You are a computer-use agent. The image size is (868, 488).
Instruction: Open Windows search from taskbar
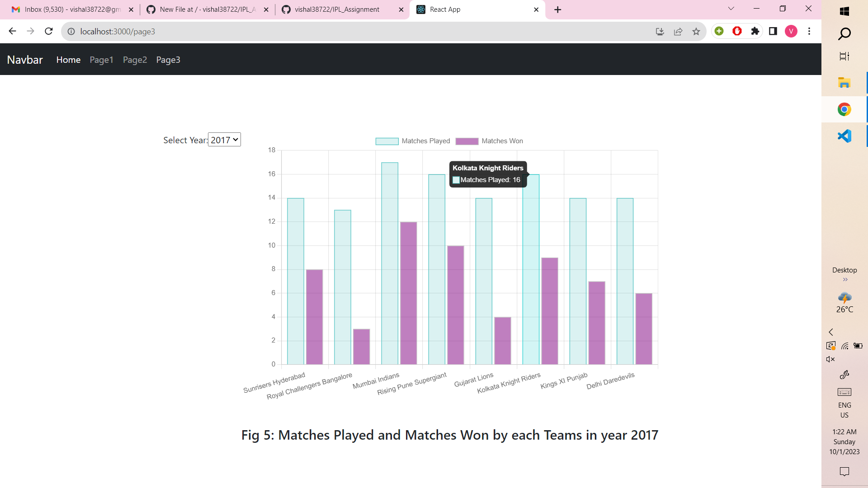(844, 34)
